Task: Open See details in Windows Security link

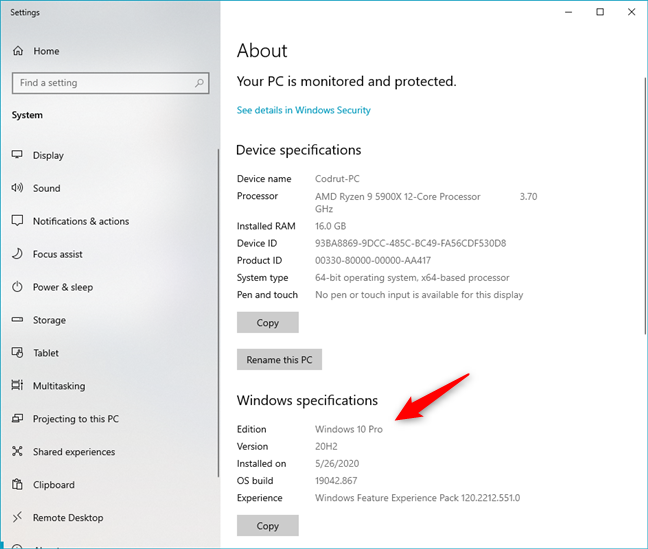Action: point(303,110)
